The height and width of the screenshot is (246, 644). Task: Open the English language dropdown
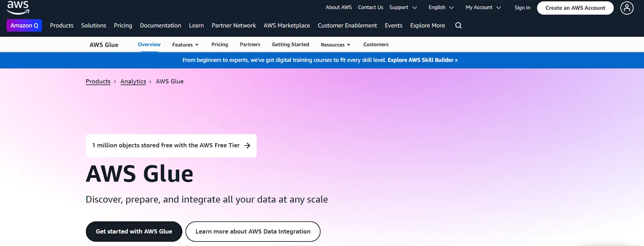[x=441, y=7]
